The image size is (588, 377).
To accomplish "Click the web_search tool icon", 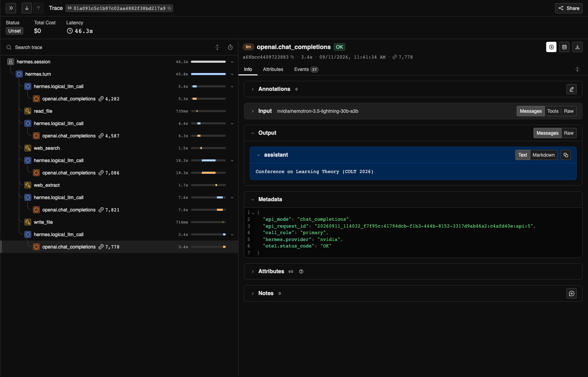I will click(28, 148).
